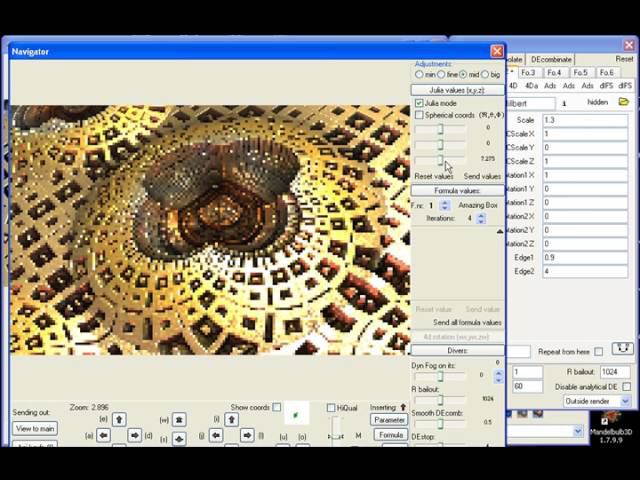Check Disable analytical DE box
This screenshot has height=480, width=640.
coord(627,387)
